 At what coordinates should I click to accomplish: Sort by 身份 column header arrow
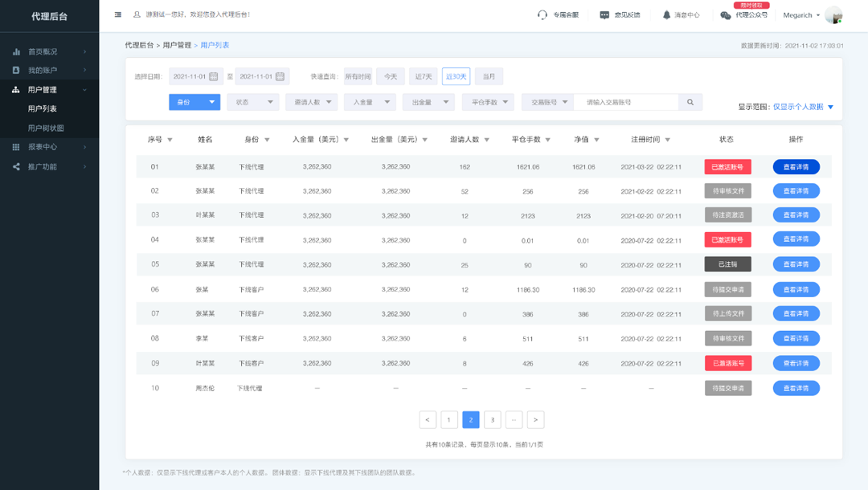(x=267, y=140)
